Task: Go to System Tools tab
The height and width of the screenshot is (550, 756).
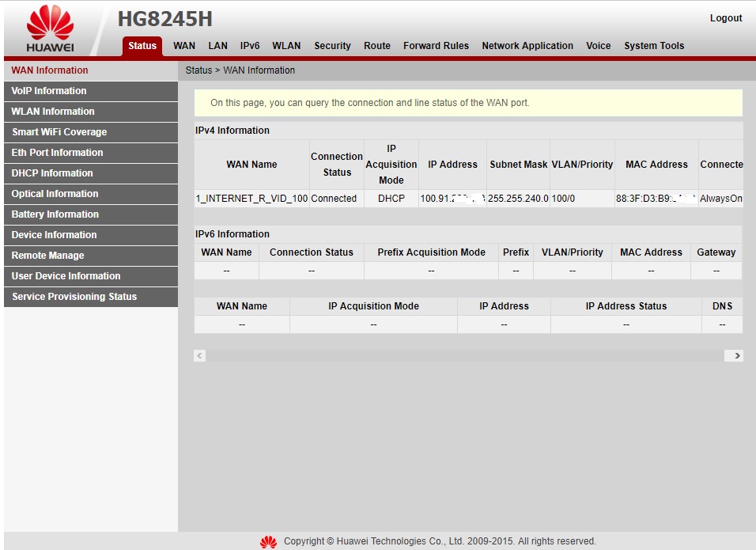Action: coord(654,46)
